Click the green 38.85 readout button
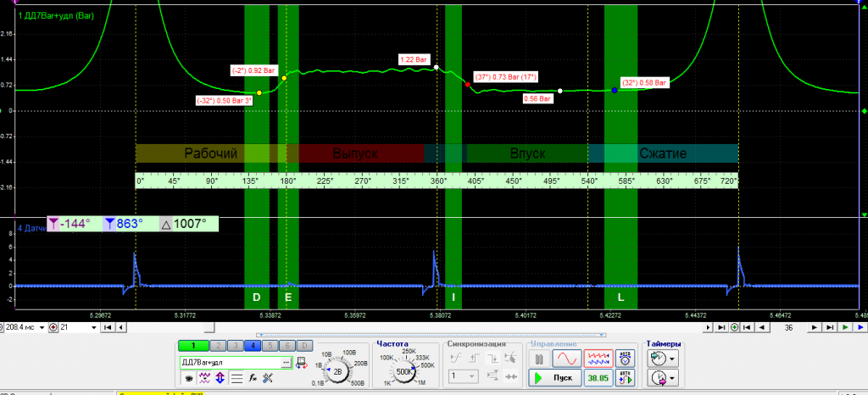Image resolution: width=868 pixels, height=395 pixels. 598,378
